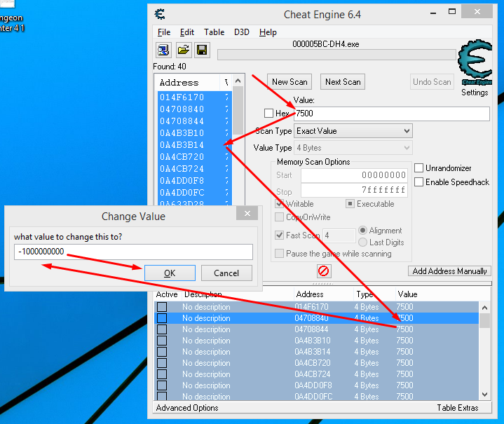Click the Address column header in table
504x424 pixels.
(323, 294)
